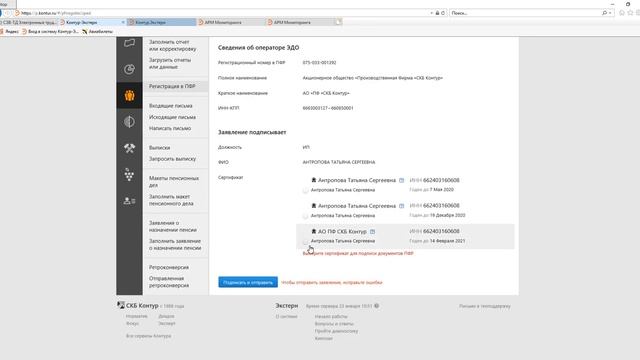Select certificate valid until 19 Декабря 2020
The width and height of the screenshot is (640, 360).
pos(305,216)
